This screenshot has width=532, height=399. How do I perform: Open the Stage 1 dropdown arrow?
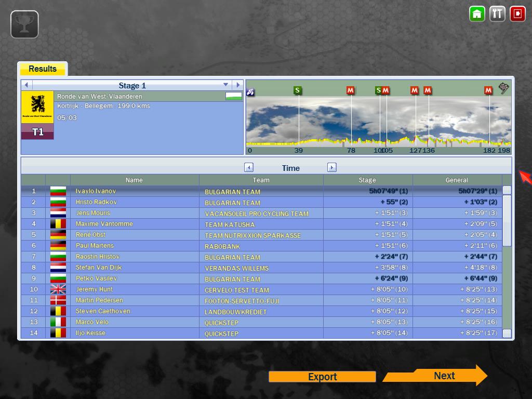coord(225,85)
